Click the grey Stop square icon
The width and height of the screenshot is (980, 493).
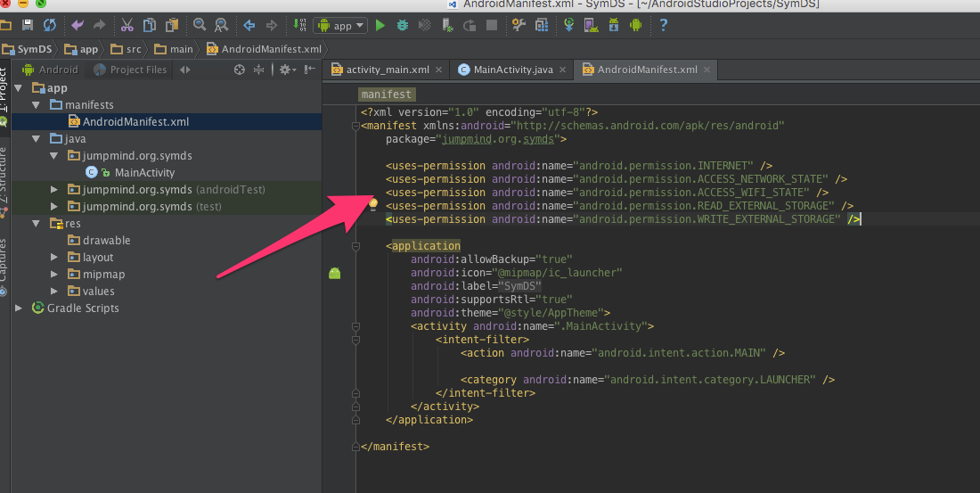point(492,25)
